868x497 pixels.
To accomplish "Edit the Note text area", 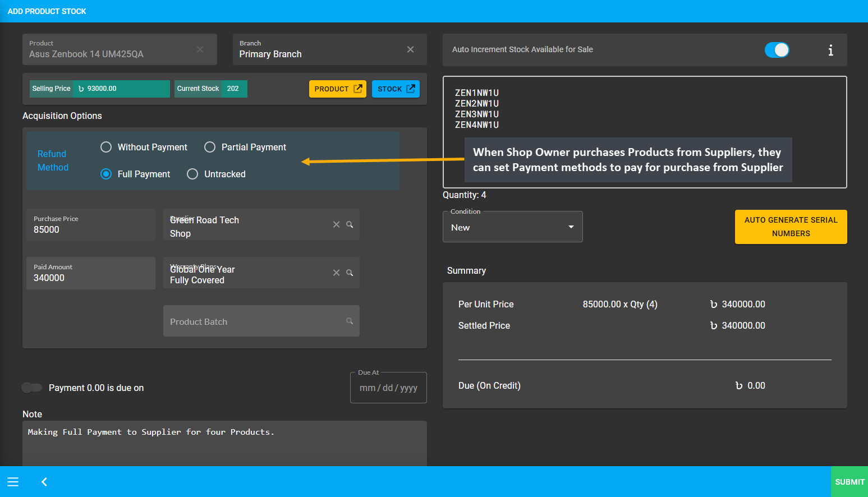I will 224,443.
